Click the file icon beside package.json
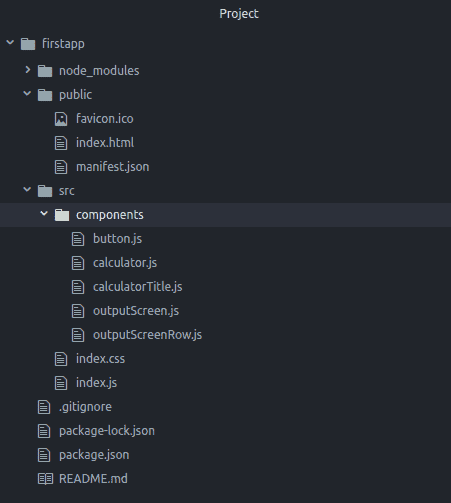The image size is (451, 503). [x=44, y=455]
